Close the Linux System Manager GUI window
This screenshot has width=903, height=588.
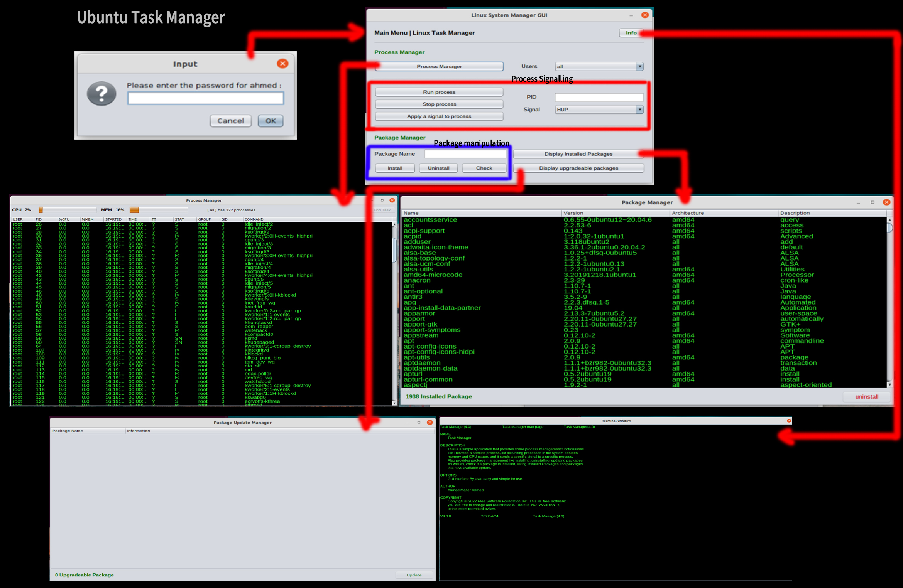click(645, 15)
